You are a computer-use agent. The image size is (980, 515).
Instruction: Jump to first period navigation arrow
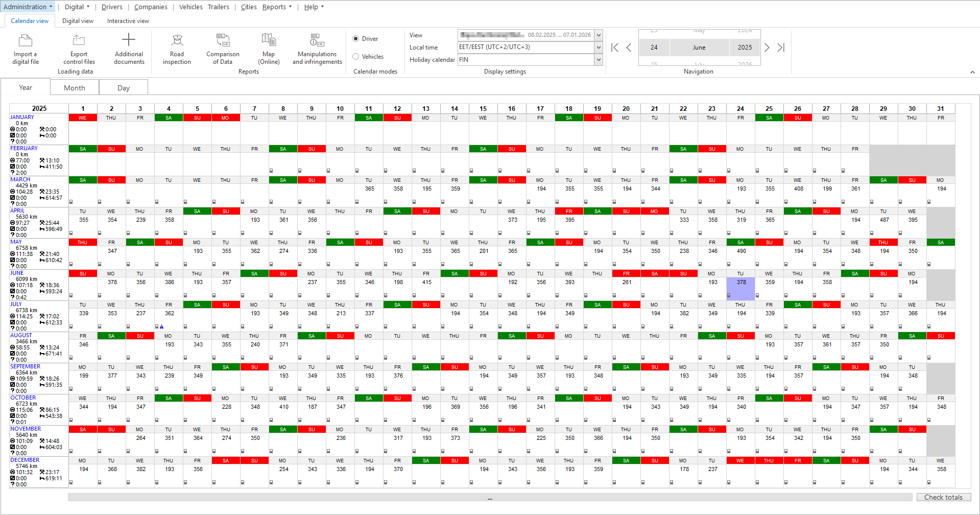615,48
